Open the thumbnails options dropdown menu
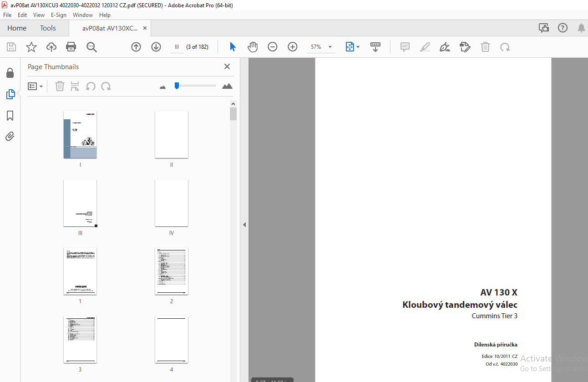 pyautogui.click(x=35, y=86)
